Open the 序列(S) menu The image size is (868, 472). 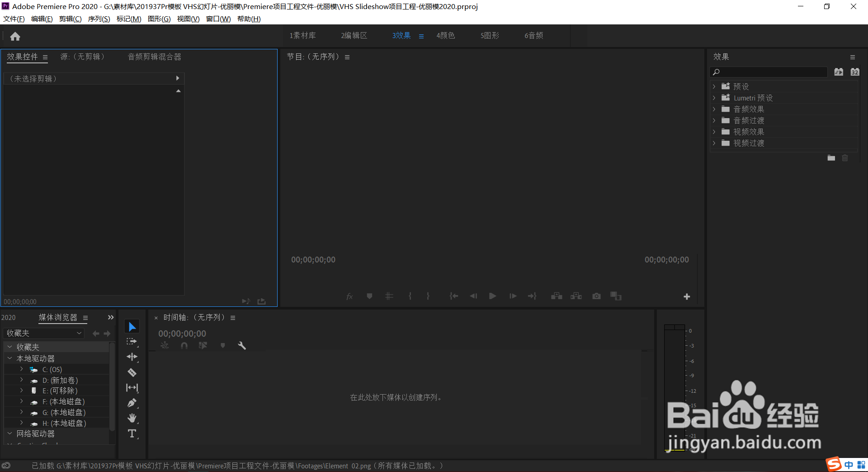99,19
